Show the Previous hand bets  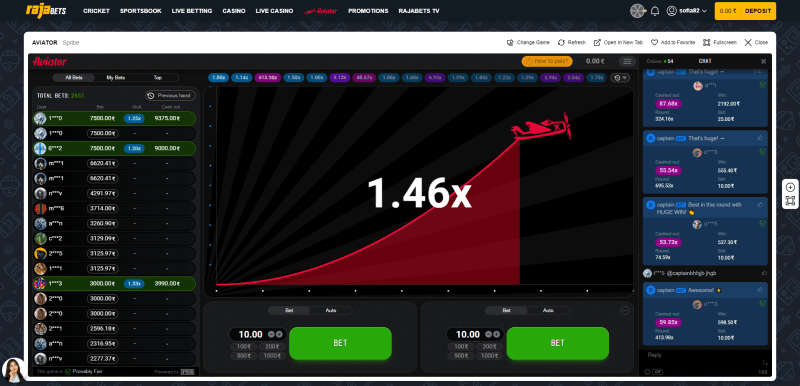click(170, 95)
